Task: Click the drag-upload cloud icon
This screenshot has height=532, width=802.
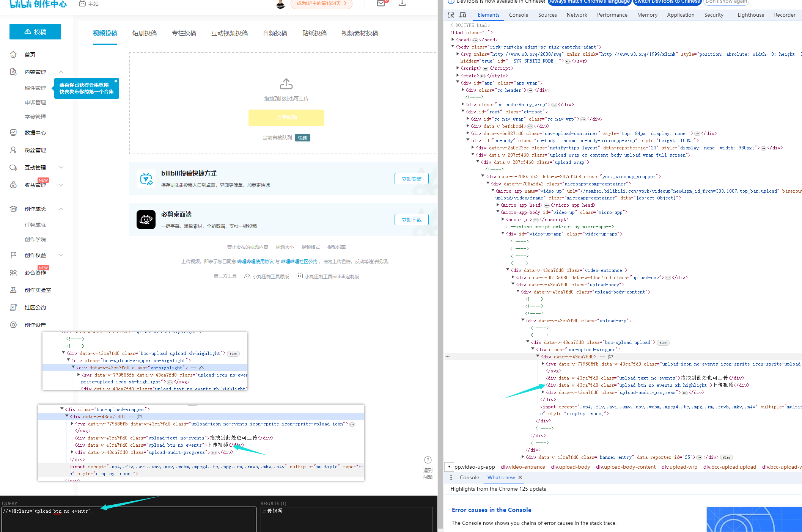Action: (x=286, y=84)
